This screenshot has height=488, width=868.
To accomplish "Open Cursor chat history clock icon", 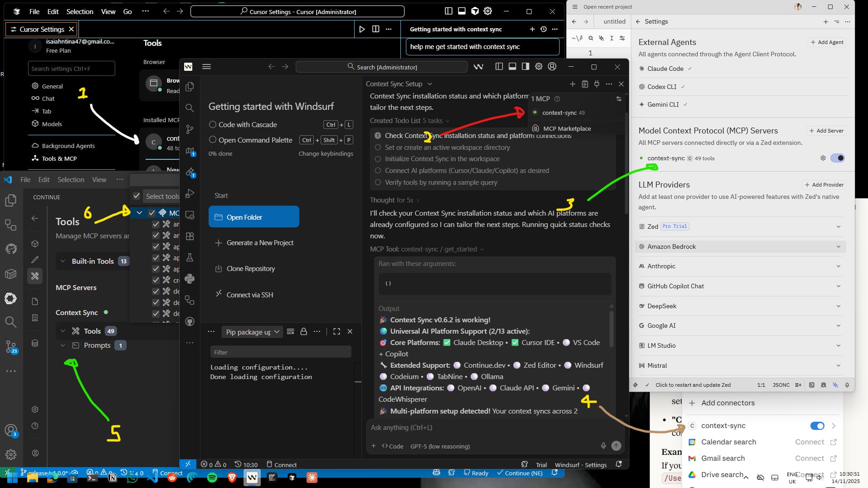I will click(543, 29).
